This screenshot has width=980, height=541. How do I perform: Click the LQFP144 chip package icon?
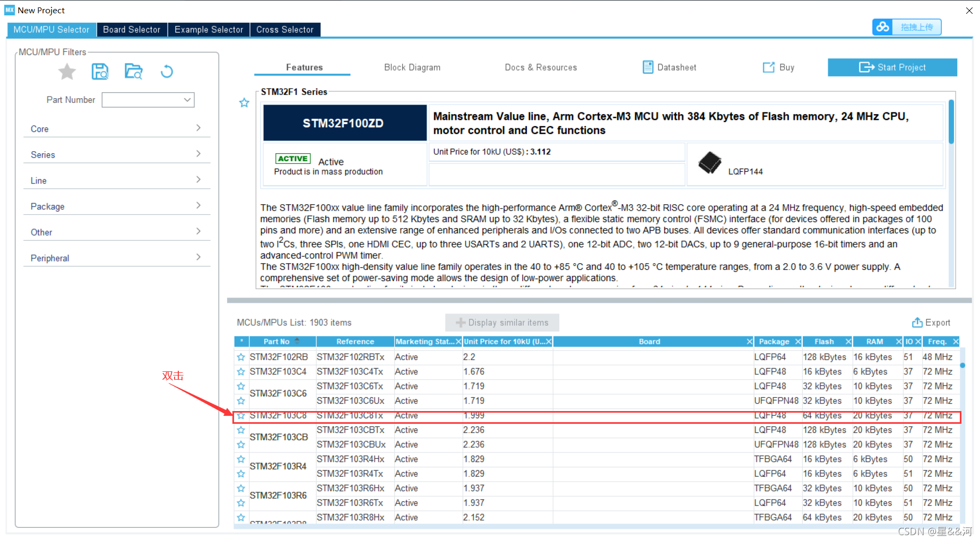[709, 163]
